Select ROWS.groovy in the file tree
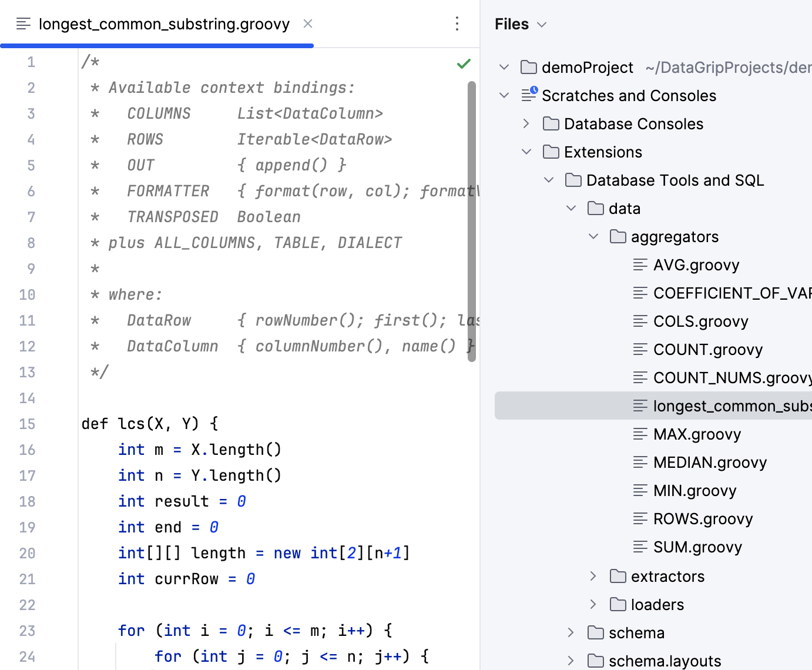 pos(703,518)
